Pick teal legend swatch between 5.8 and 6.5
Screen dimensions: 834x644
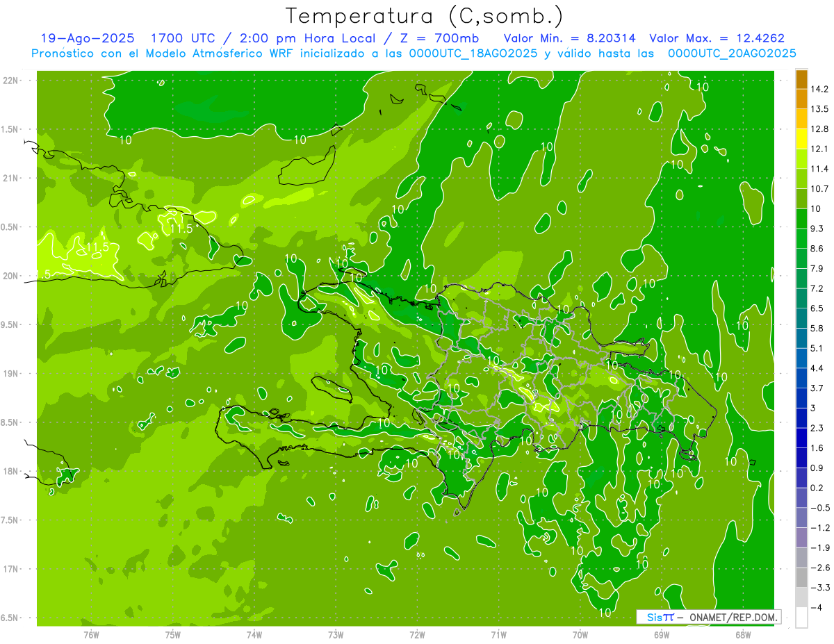pyautogui.click(x=801, y=318)
